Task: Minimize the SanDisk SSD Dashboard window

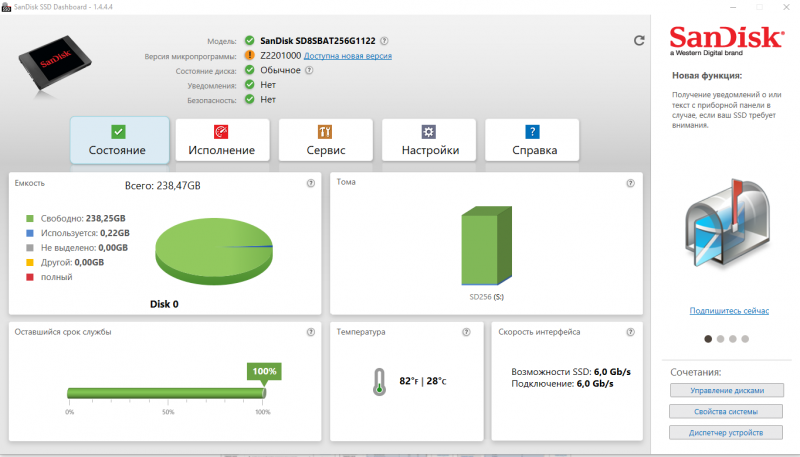Action: pyautogui.click(x=733, y=7)
